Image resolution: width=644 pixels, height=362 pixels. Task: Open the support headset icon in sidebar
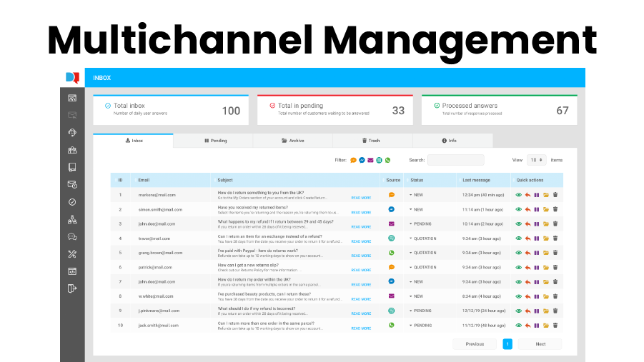pyautogui.click(x=72, y=132)
